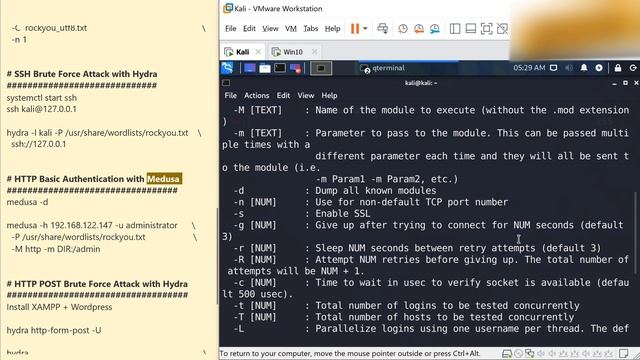Click the 'SSH Brute Force Attack with Hydra' heading
Screen dimensions: 640x360
click(82, 74)
